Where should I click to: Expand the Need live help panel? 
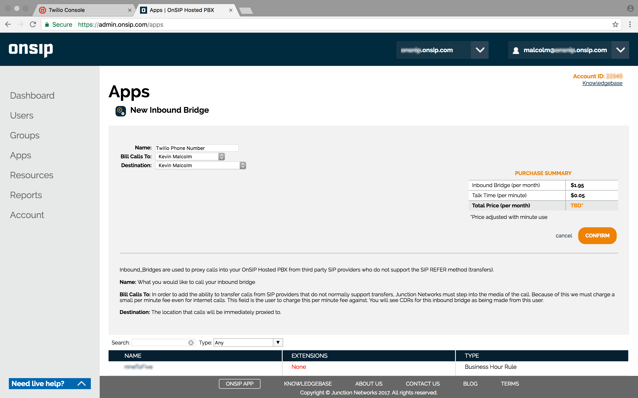tap(50, 383)
